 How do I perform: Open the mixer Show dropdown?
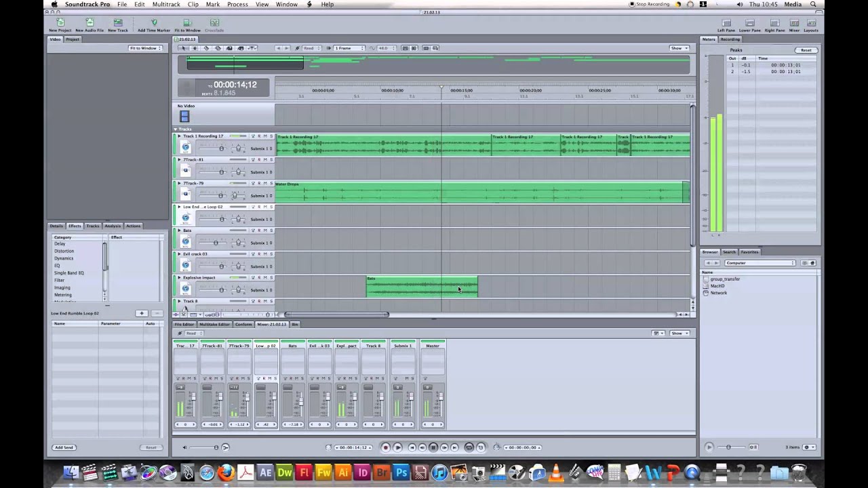pyautogui.click(x=679, y=333)
